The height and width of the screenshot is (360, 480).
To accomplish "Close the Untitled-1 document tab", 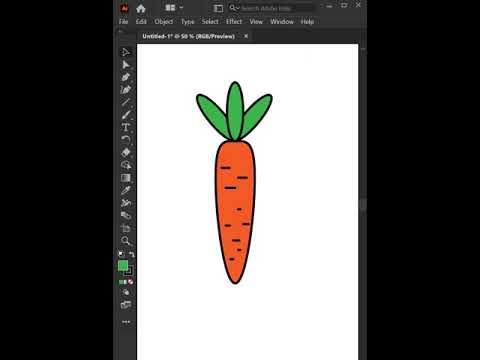I will 246,36.
